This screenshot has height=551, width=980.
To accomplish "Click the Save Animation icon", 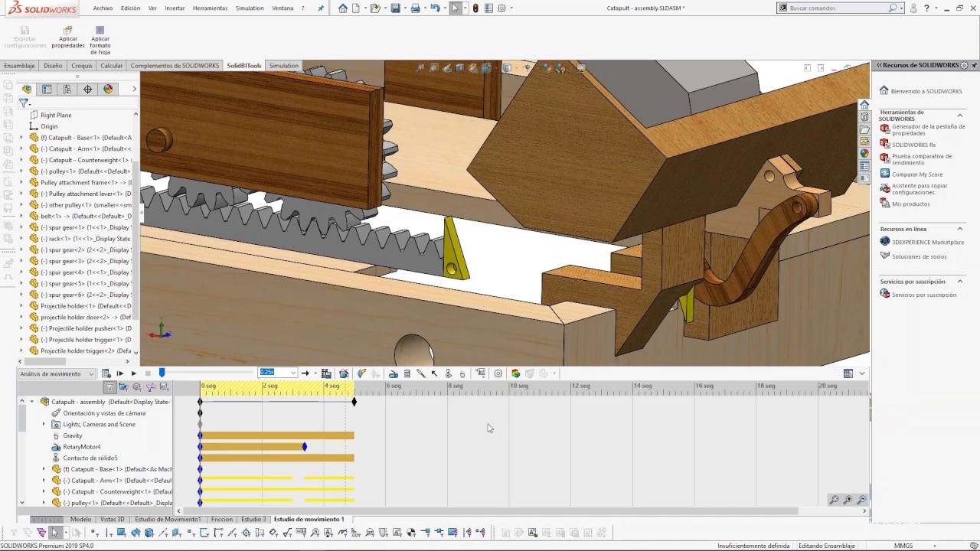I will pos(326,373).
